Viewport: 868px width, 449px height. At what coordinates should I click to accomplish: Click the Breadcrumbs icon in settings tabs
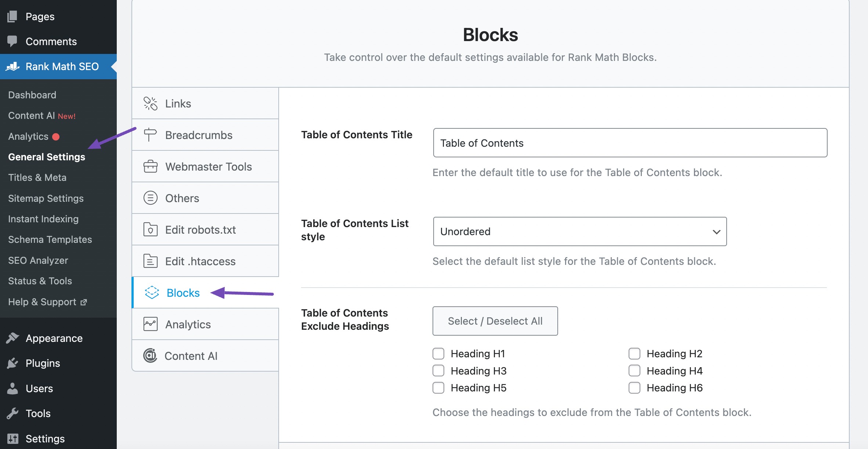point(150,135)
